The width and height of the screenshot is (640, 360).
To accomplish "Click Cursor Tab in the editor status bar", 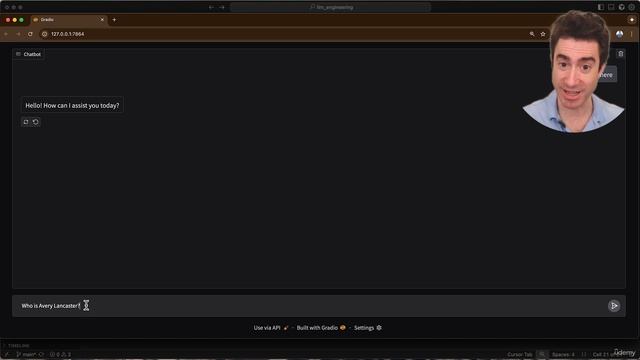I will (x=520, y=354).
